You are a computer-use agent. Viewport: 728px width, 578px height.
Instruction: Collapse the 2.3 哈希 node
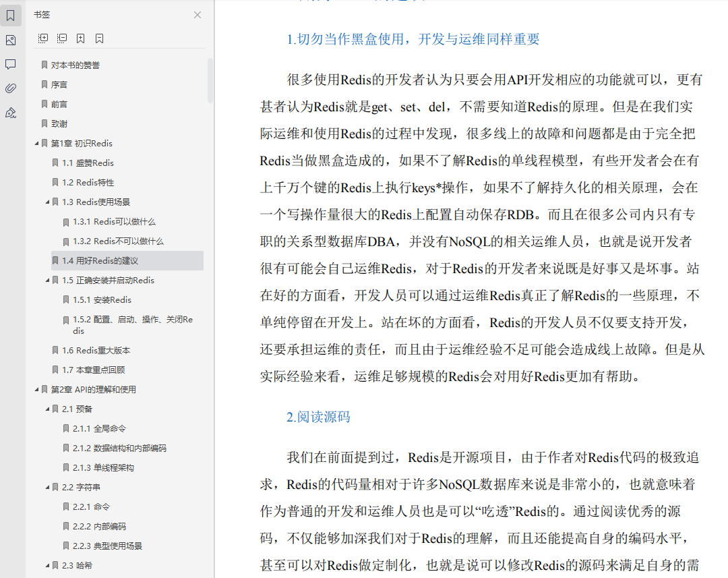47,565
